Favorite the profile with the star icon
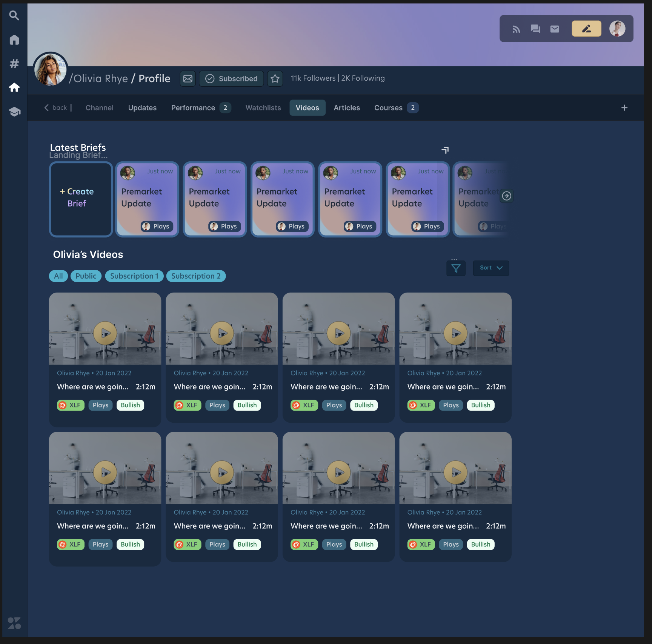Viewport: 652px width, 644px height. coord(275,78)
